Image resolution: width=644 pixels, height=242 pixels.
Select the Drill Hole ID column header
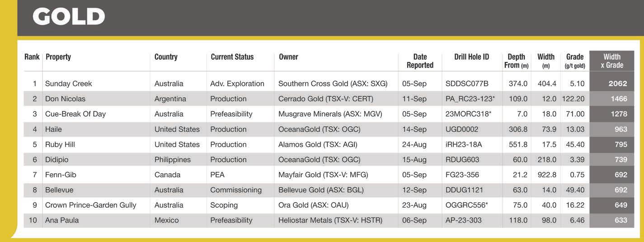pos(471,57)
